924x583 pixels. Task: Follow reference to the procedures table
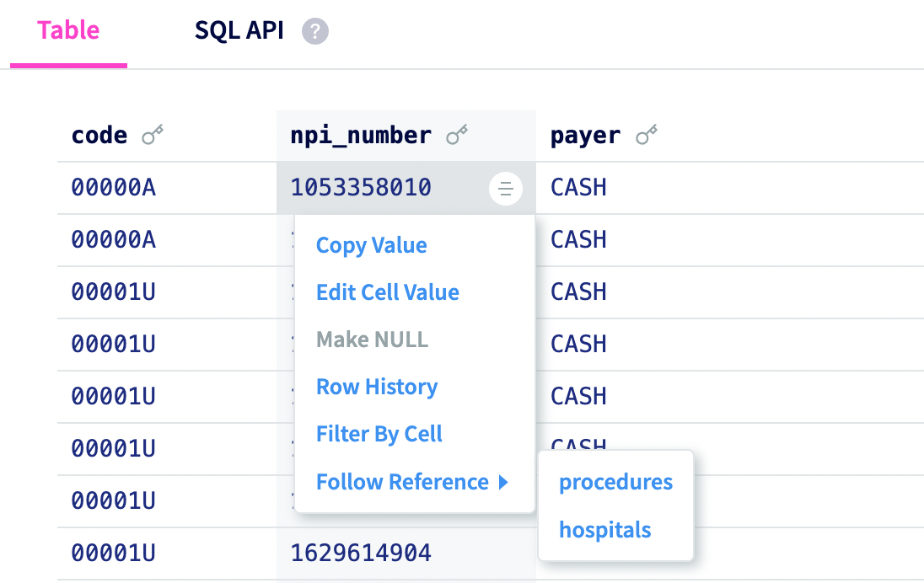pos(615,482)
